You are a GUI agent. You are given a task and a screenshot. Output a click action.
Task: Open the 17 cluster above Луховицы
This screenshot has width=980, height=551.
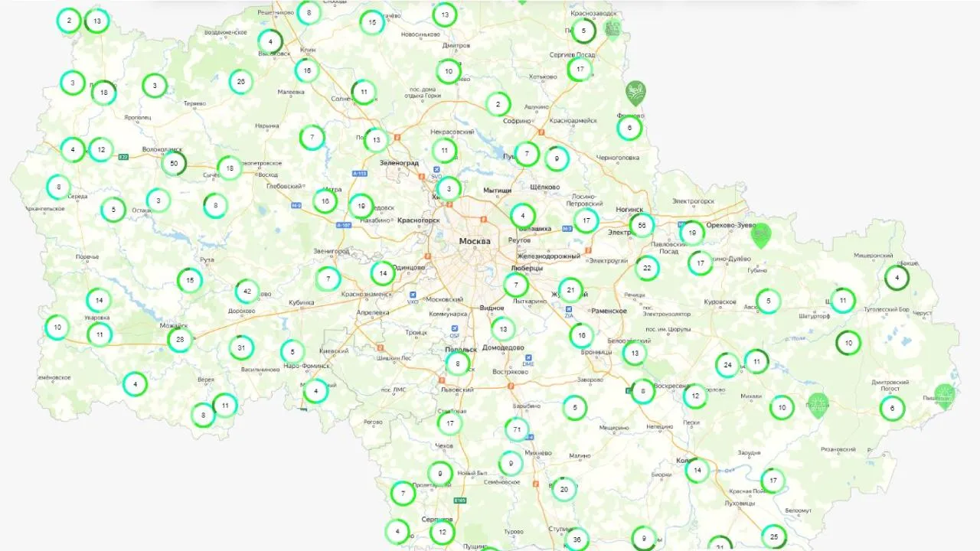pyautogui.click(x=773, y=481)
